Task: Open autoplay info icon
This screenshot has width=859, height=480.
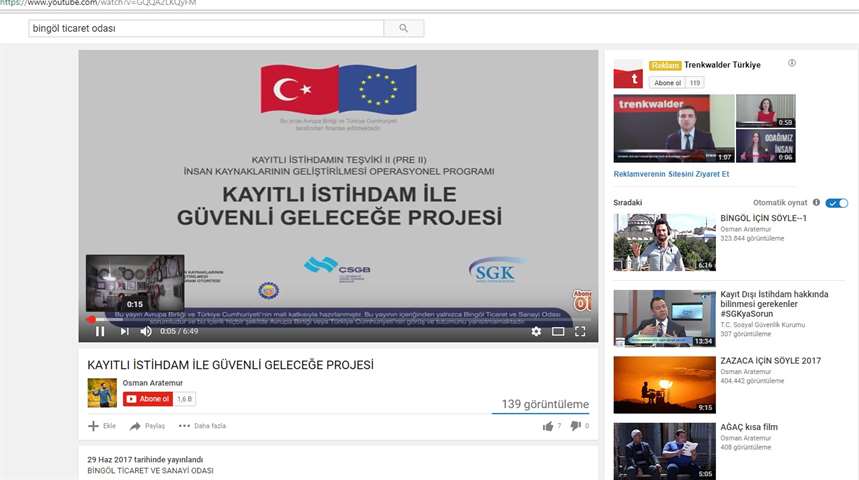Action: (x=816, y=203)
